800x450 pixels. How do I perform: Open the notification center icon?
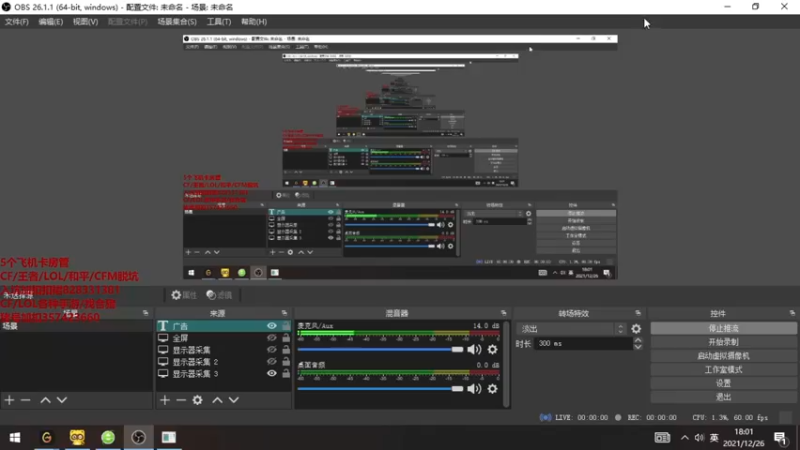[x=780, y=438]
